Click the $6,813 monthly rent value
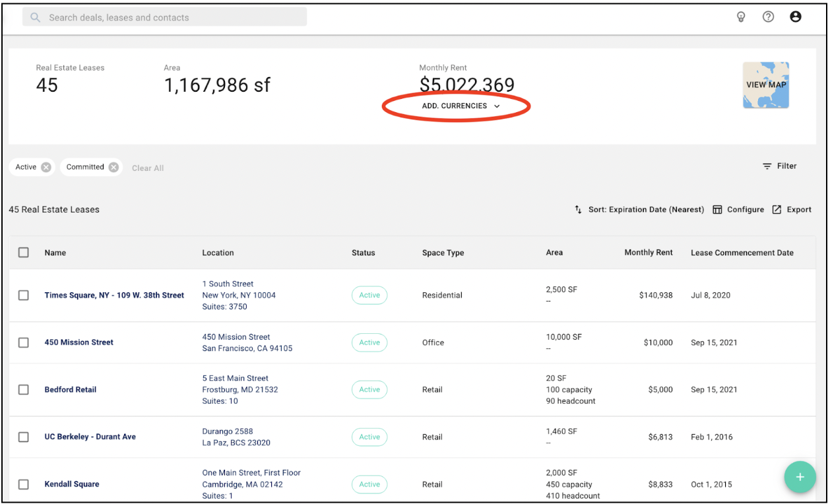This screenshot has height=504, width=830. 660,437
